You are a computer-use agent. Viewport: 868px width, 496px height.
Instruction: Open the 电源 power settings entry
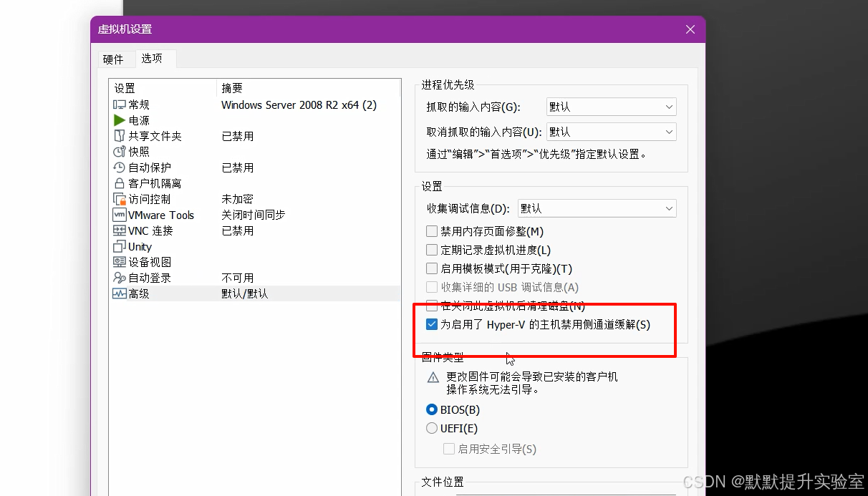coord(136,120)
